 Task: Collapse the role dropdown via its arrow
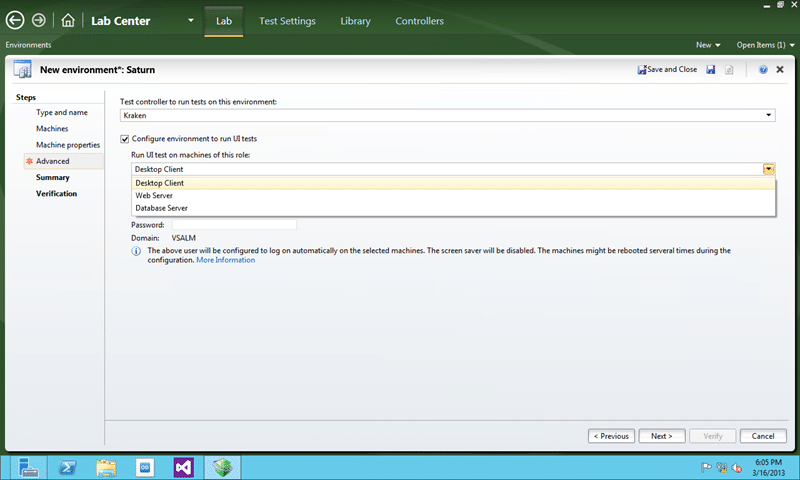click(x=768, y=169)
